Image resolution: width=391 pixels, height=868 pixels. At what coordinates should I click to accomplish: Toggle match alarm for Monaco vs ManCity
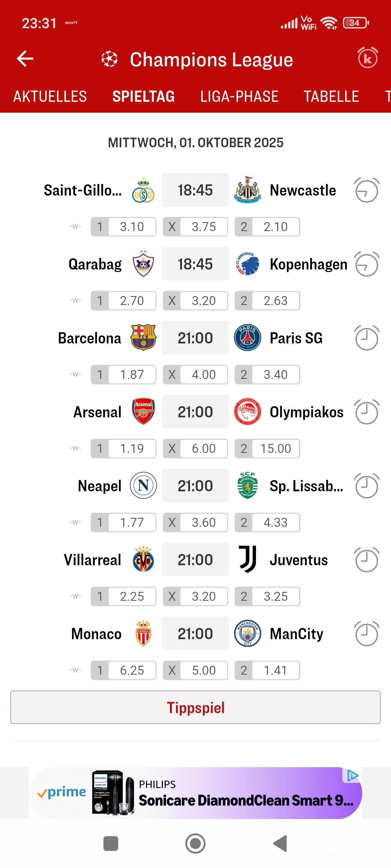click(x=367, y=633)
